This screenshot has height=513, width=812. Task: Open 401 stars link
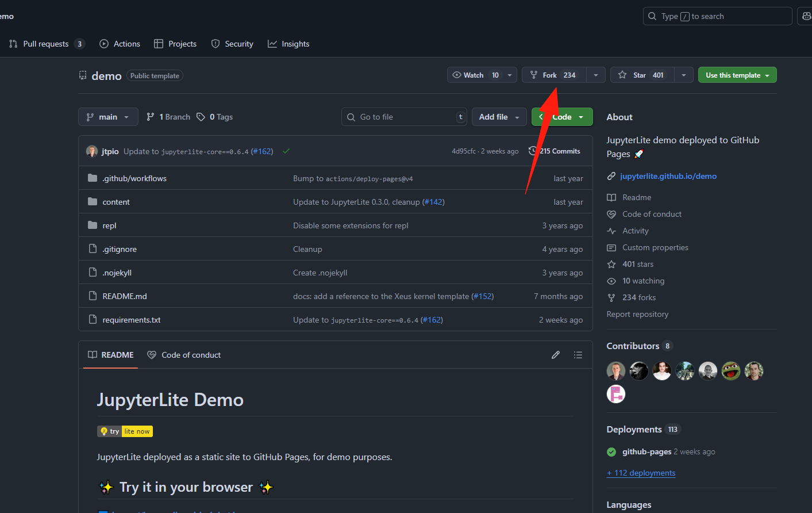[x=638, y=264]
